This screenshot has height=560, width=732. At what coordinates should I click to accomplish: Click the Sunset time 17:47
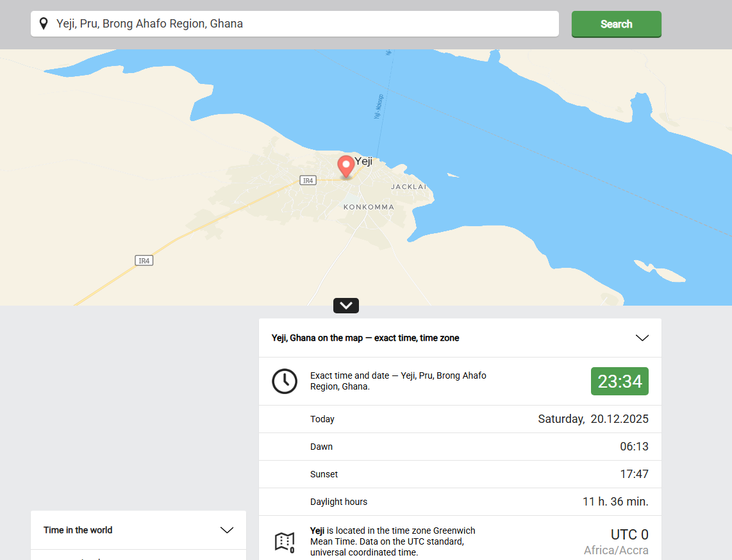pyautogui.click(x=634, y=474)
